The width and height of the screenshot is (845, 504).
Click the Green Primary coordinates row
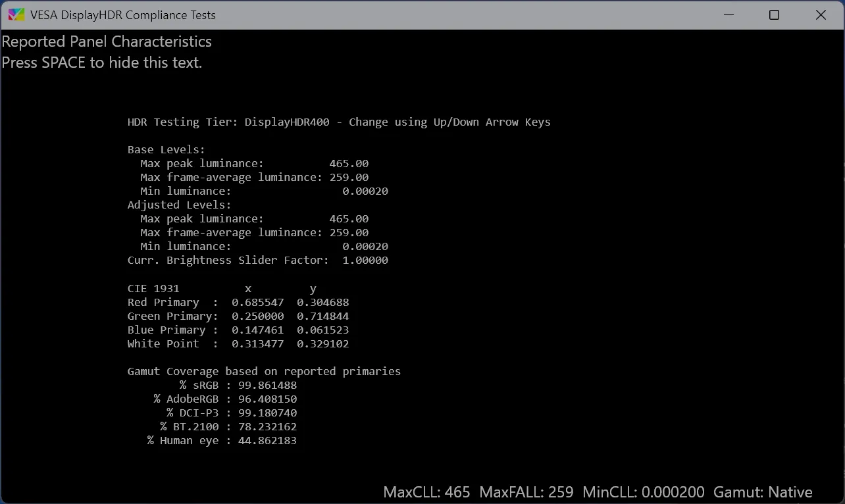tap(238, 316)
